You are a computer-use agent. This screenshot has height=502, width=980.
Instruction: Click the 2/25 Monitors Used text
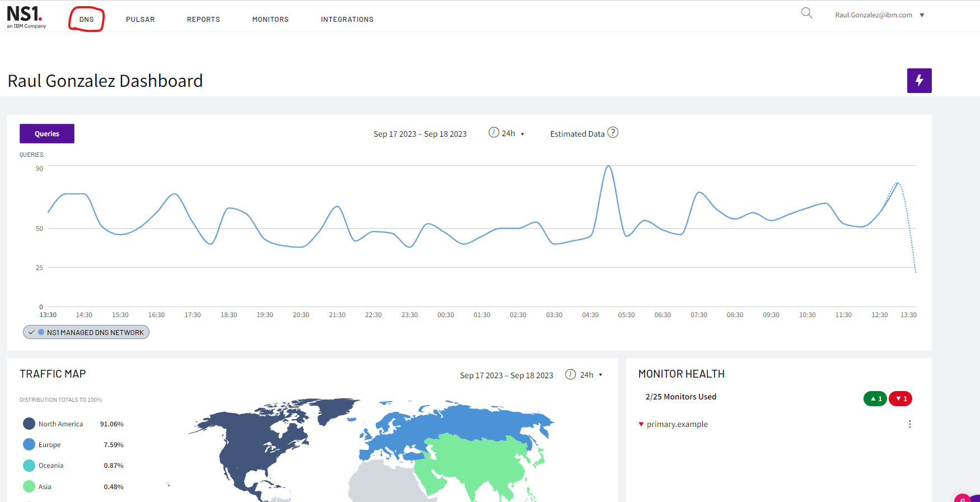(x=680, y=397)
